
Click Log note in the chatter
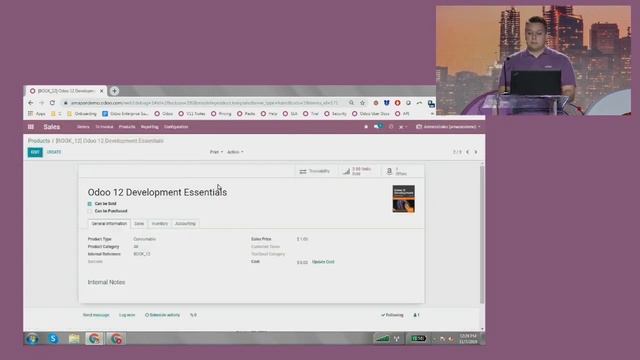[127, 315]
